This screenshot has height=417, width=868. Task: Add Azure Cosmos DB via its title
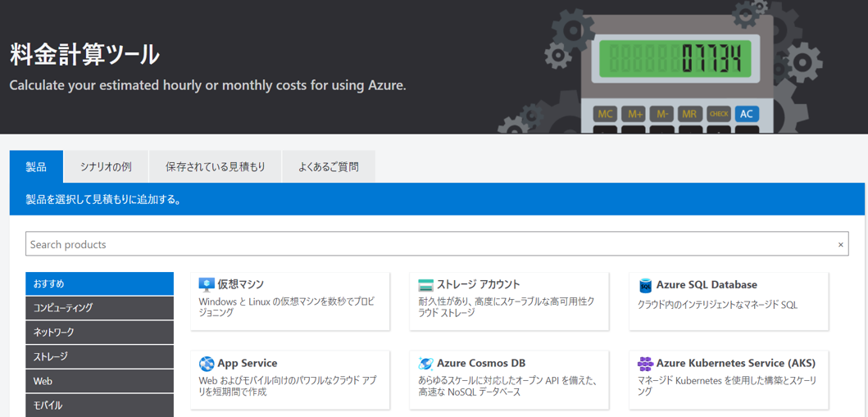tap(481, 364)
